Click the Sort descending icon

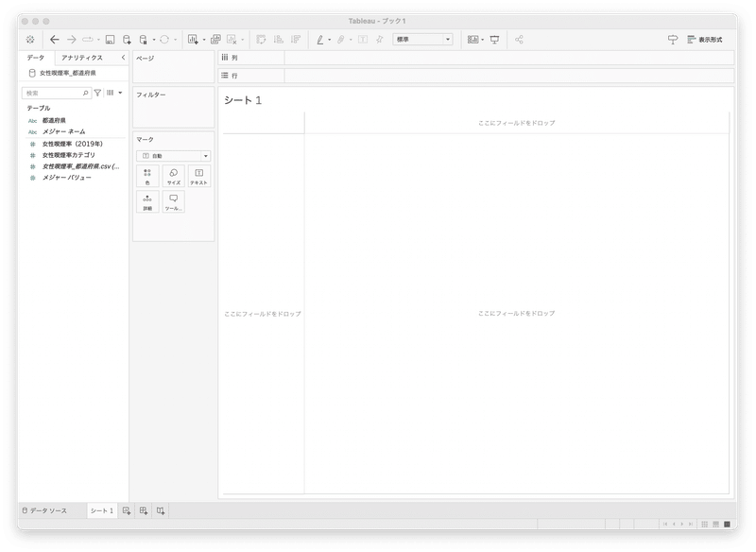pyautogui.click(x=296, y=40)
